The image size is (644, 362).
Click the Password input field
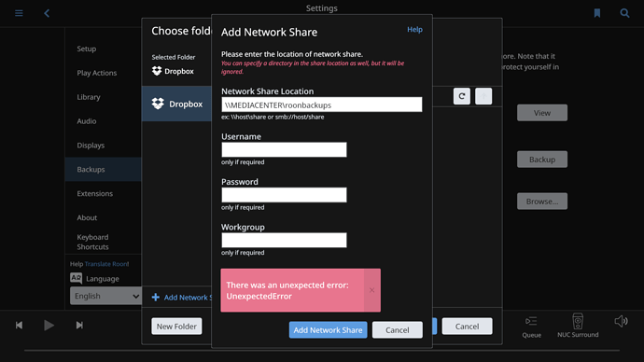tap(284, 195)
